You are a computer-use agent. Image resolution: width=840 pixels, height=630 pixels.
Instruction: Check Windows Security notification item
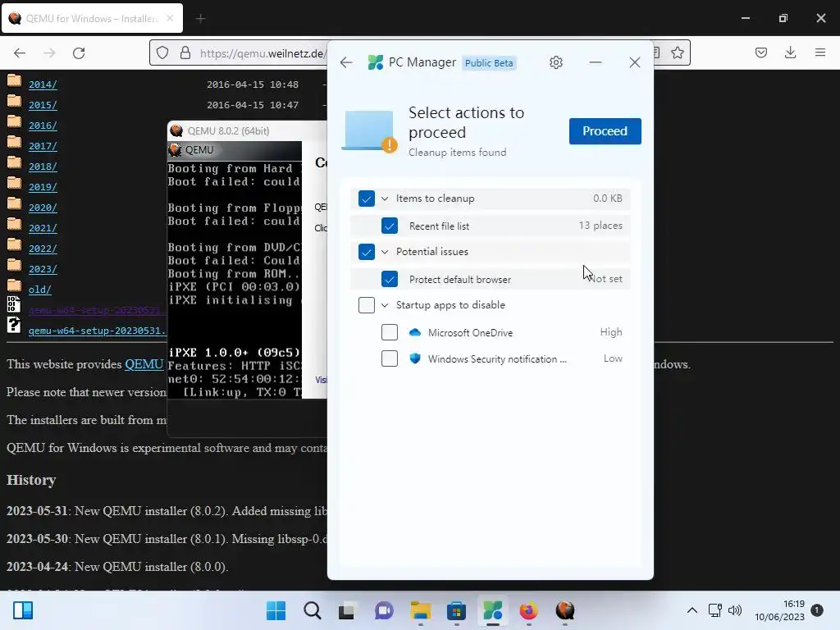[390, 358]
